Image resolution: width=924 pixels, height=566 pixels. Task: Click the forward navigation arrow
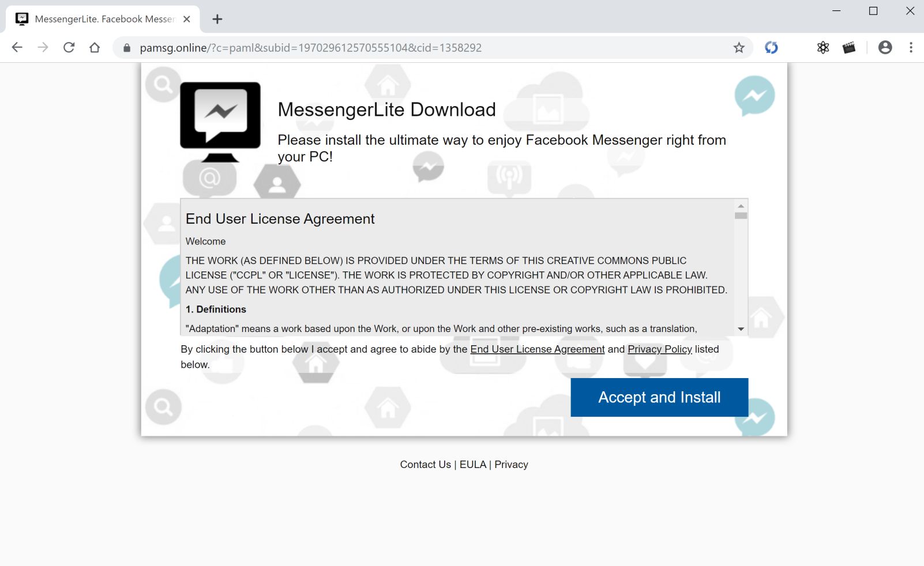[43, 48]
